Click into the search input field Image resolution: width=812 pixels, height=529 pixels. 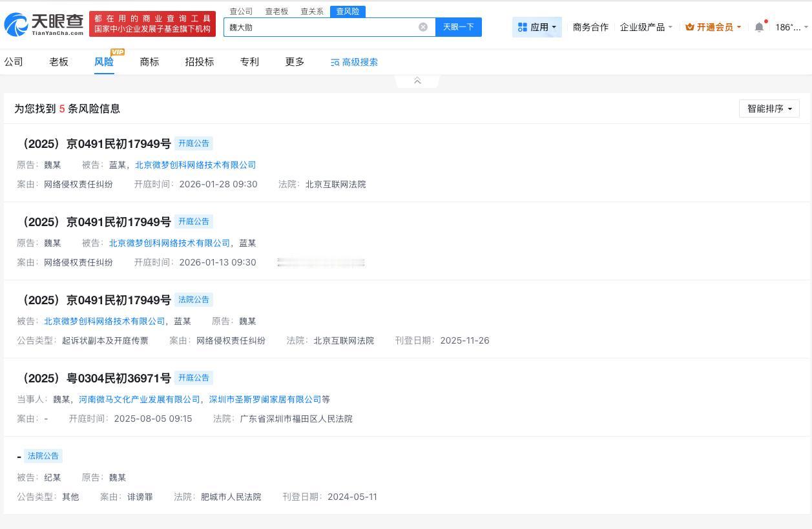[x=320, y=27]
